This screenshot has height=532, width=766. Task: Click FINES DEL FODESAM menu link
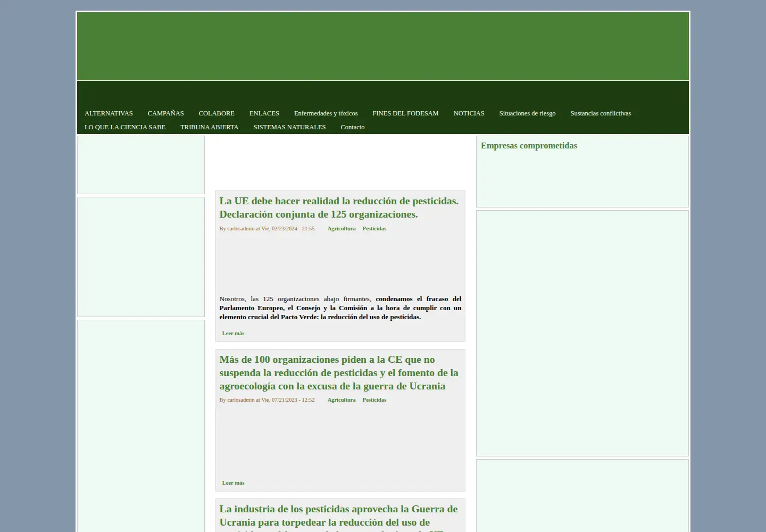[405, 113]
